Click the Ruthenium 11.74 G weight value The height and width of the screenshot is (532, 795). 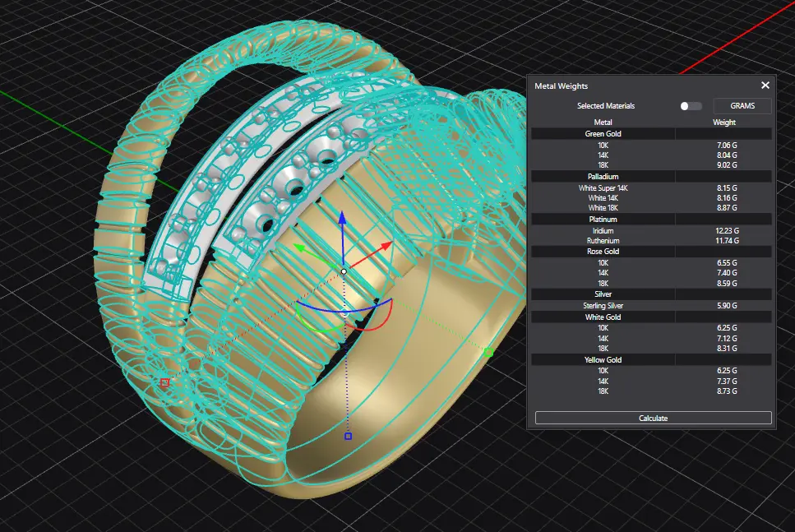pyautogui.click(x=727, y=241)
